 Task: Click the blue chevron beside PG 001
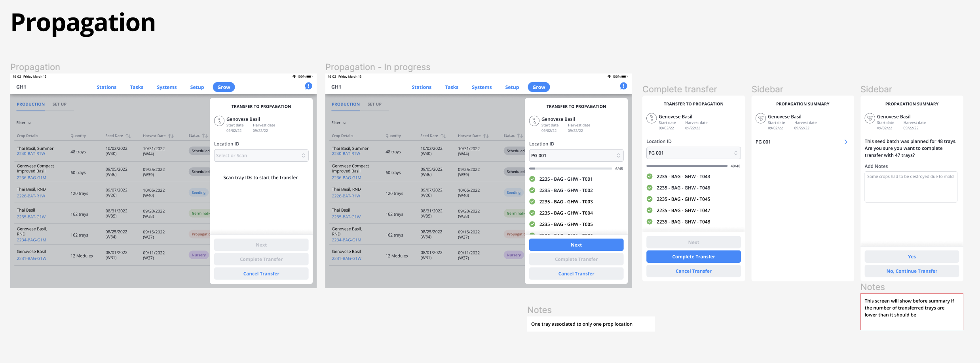click(846, 142)
